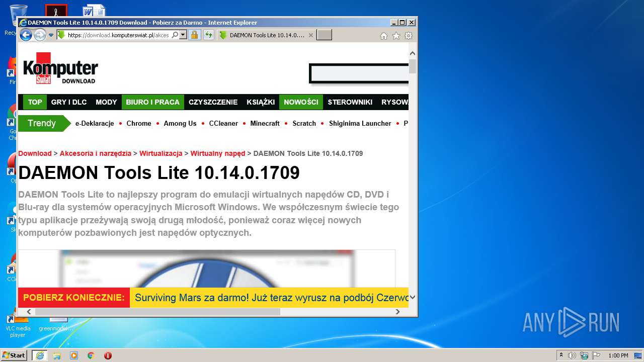
Task: Click the security padlock icon
Action: [194, 35]
